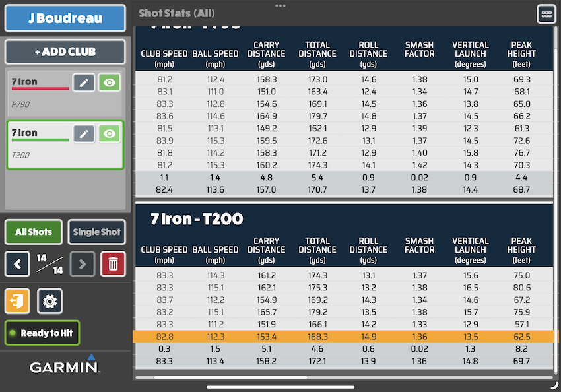Click T200 deviation value 8.2
This screenshot has width=561, height=392.
[521, 348]
